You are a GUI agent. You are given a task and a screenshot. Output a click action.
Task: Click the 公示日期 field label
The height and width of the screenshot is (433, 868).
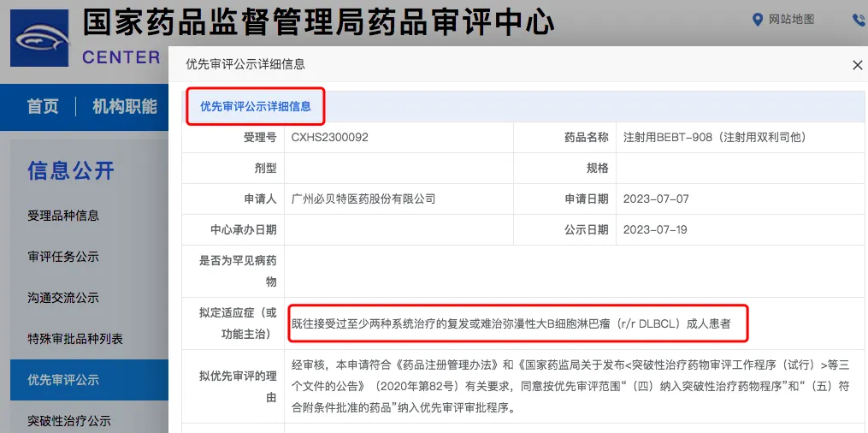coord(587,229)
